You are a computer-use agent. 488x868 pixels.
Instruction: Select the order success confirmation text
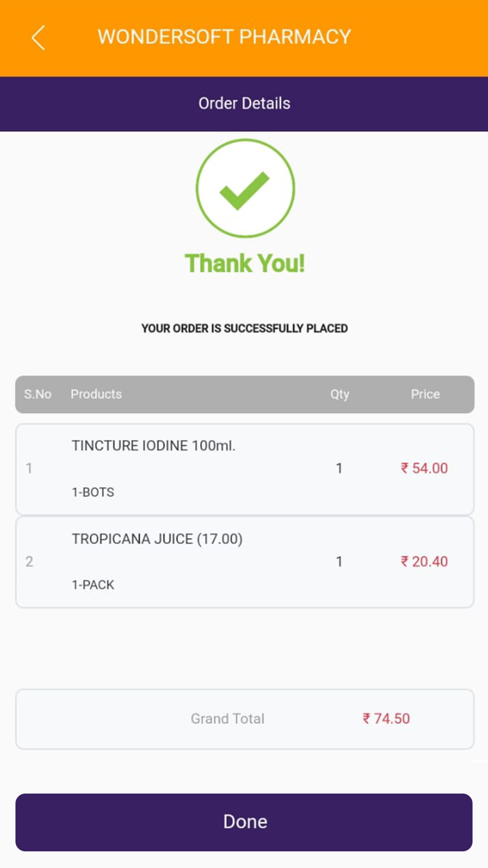[244, 328]
